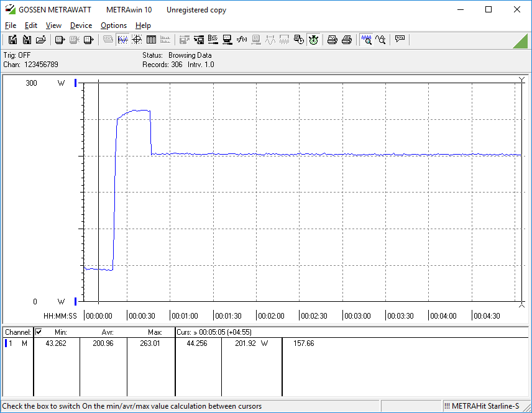This screenshot has width=532, height=413.
Task: Open the File menu
Action: pyautogui.click(x=11, y=25)
